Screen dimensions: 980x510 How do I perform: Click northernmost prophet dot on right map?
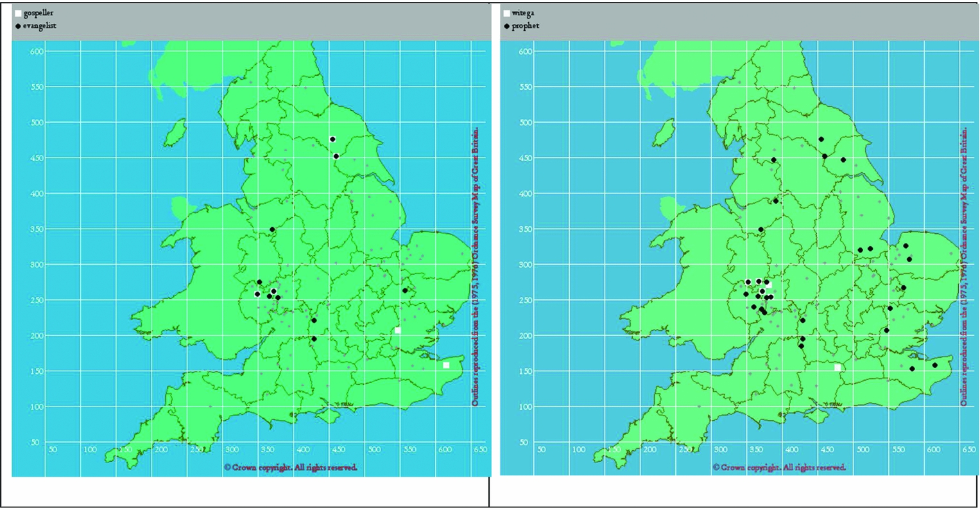(x=821, y=139)
